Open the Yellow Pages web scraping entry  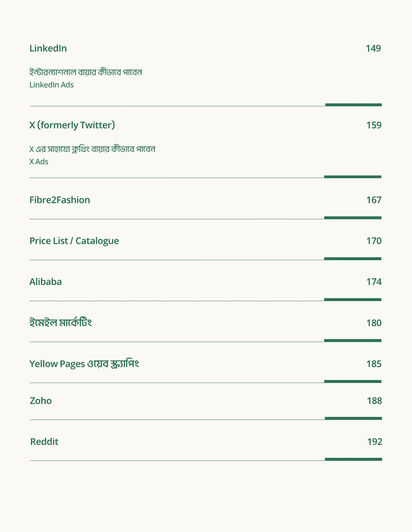[84, 364]
